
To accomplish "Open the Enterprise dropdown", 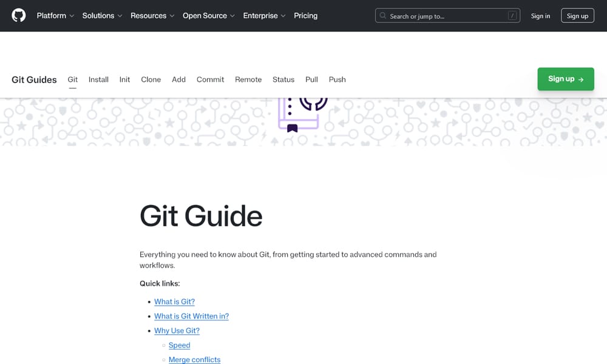I will 265,16.
